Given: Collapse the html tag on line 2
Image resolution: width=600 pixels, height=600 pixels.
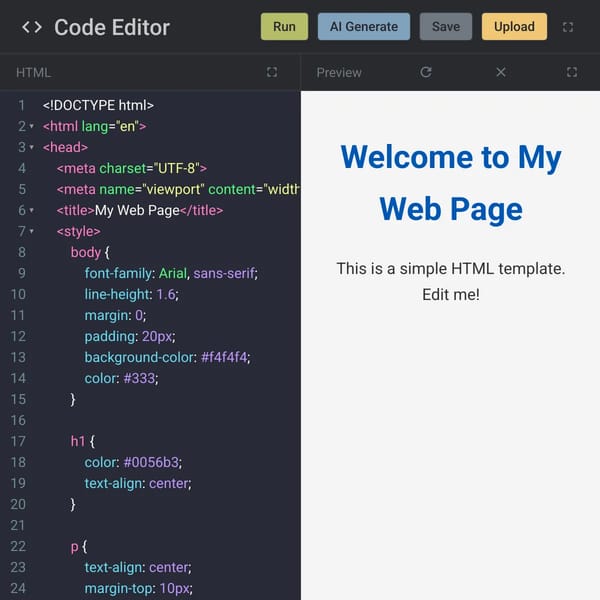Looking at the screenshot, I should (x=32, y=126).
